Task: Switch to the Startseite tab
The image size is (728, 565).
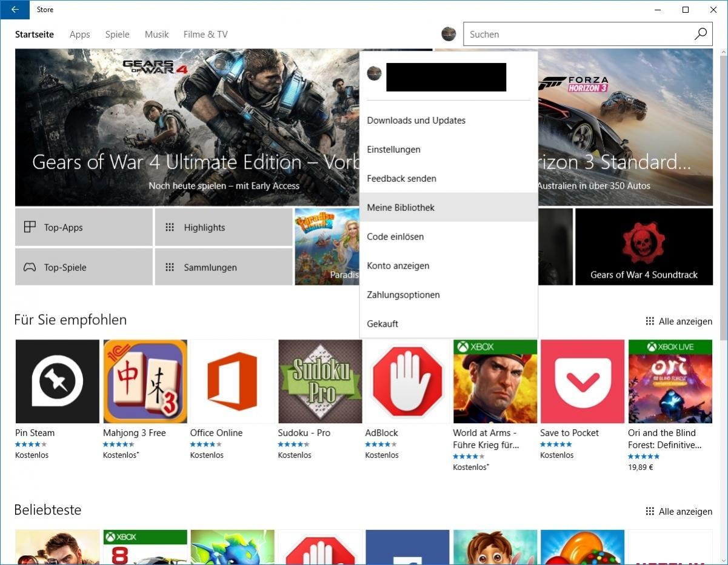Action: pos(35,35)
